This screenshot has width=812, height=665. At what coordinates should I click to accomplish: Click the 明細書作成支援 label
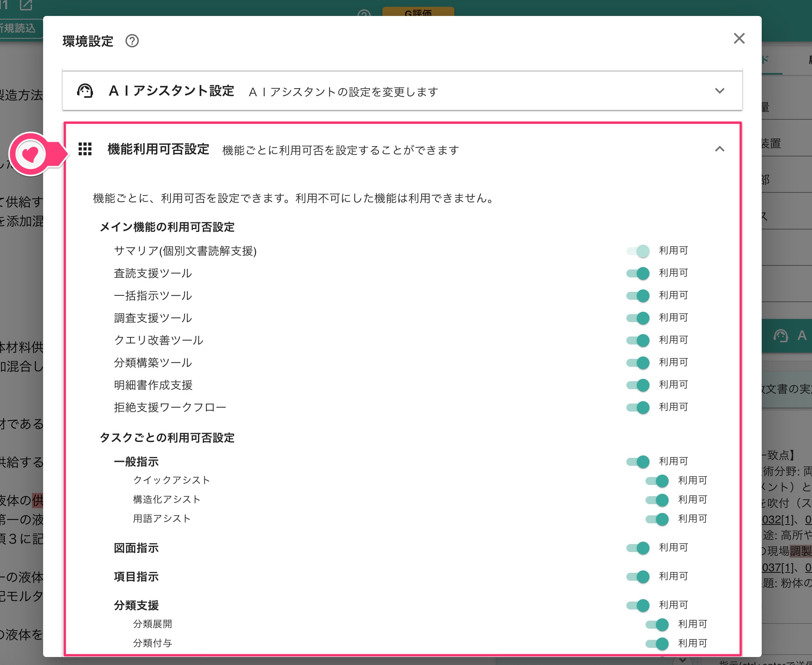[x=153, y=385]
